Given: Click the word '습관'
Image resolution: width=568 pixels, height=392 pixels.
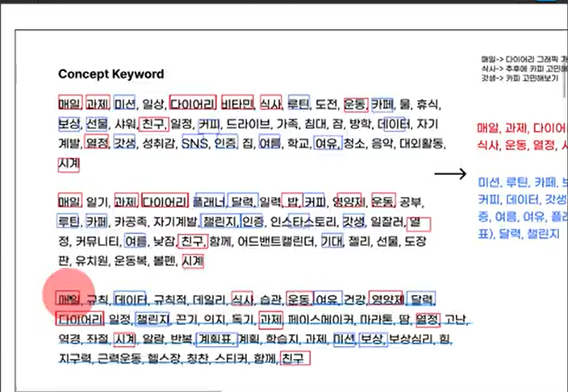Looking at the screenshot, I should click(x=270, y=299).
